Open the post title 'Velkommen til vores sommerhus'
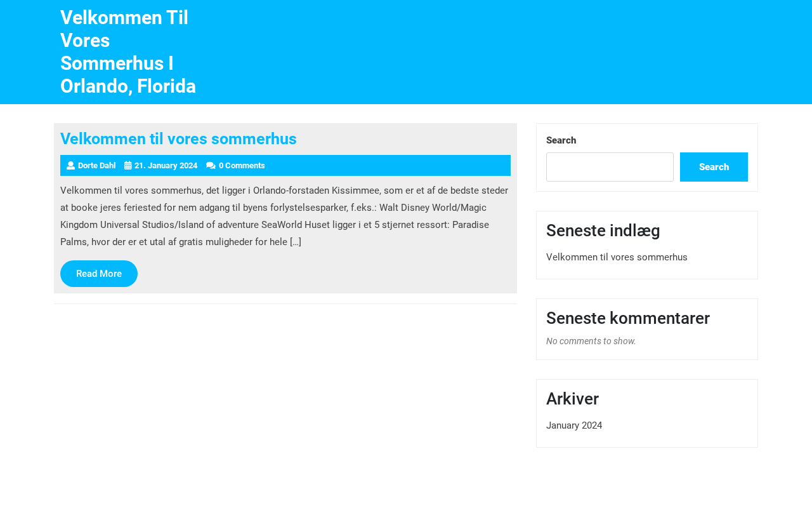Screen dimensions: 812x508 click(178, 139)
